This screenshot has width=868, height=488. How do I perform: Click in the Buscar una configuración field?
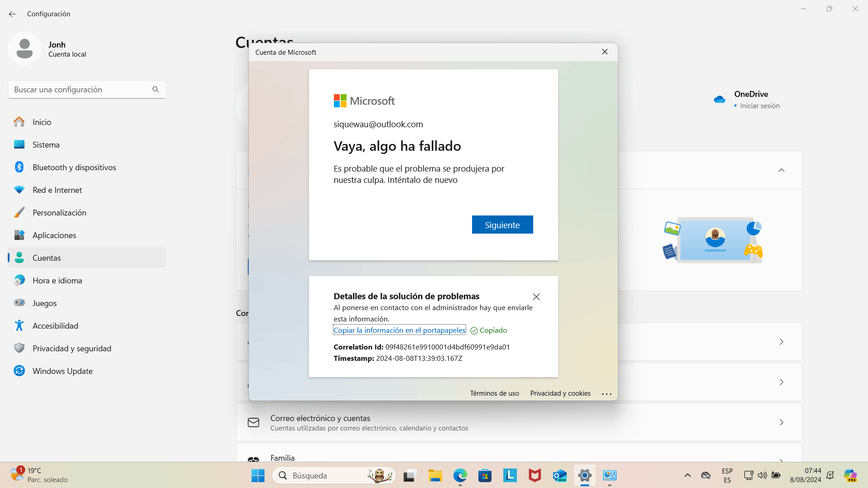[87, 90]
